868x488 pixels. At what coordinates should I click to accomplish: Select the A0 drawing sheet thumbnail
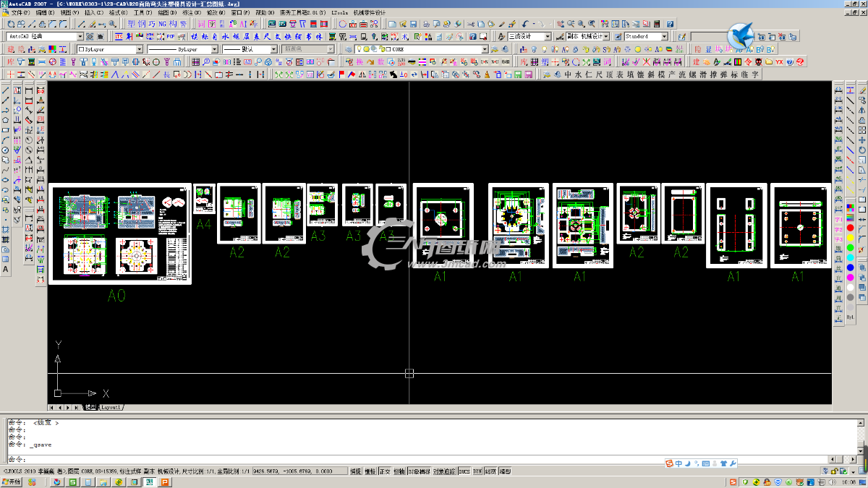(x=120, y=234)
